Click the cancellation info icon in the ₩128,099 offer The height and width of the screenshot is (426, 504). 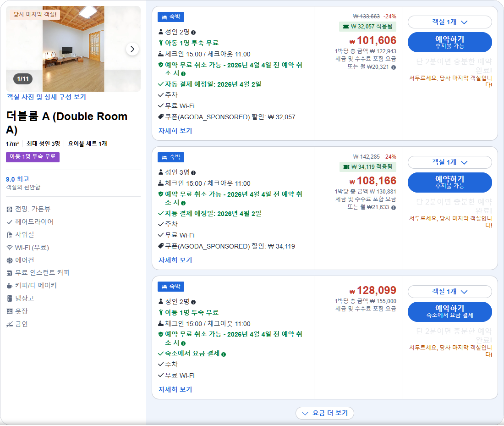click(x=184, y=343)
